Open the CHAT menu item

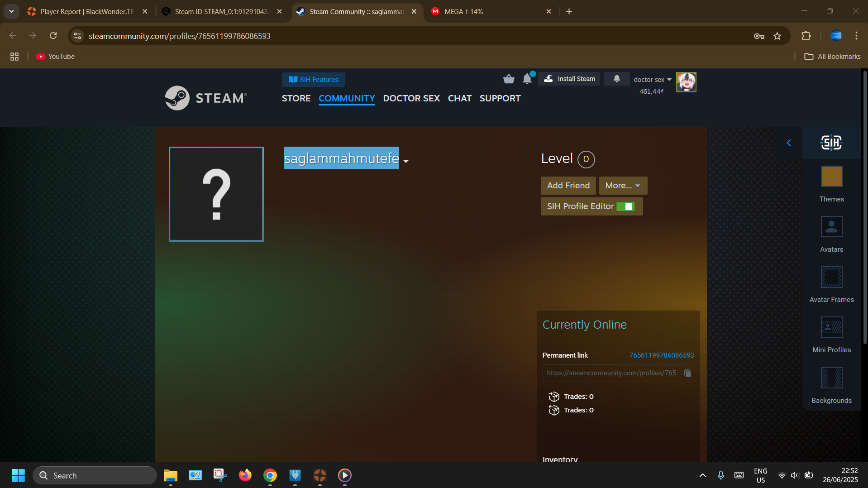coord(459,98)
